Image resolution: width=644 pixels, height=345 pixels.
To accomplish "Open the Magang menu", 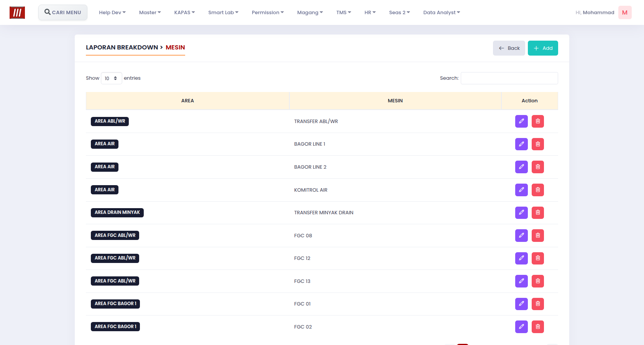I will point(310,13).
